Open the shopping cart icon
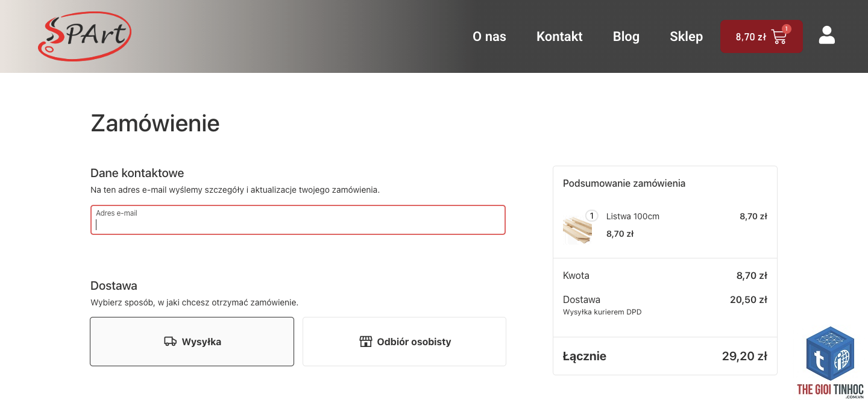Viewport: 868px width, 400px height. pyautogui.click(x=779, y=37)
